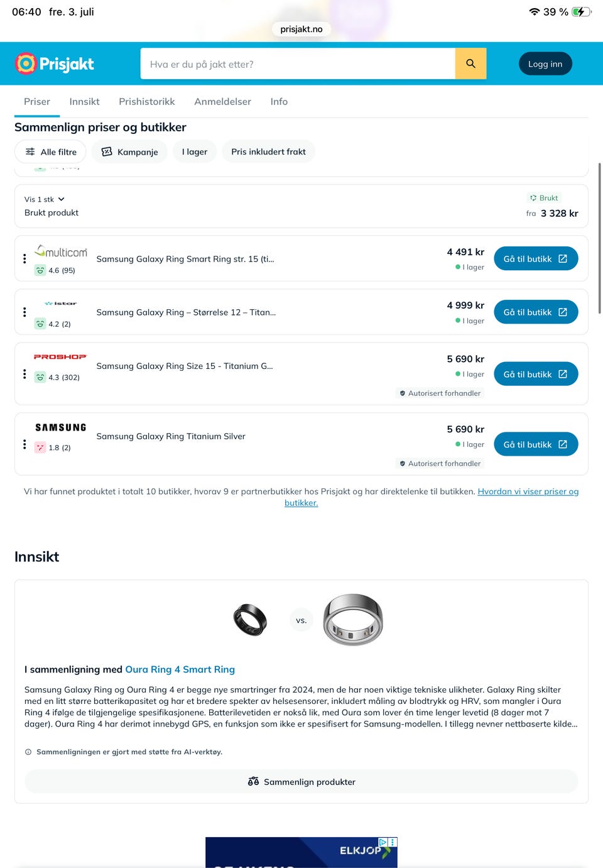
Task: Click the Logg inn button
Action: click(x=545, y=63)
